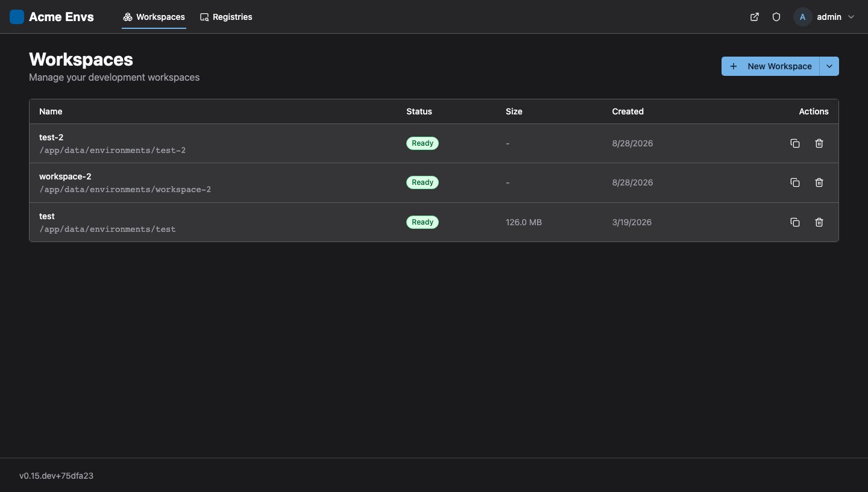Copy the workspace-2 workspace
The height and width of the screenshot is (492, 868).
point(795,182)
